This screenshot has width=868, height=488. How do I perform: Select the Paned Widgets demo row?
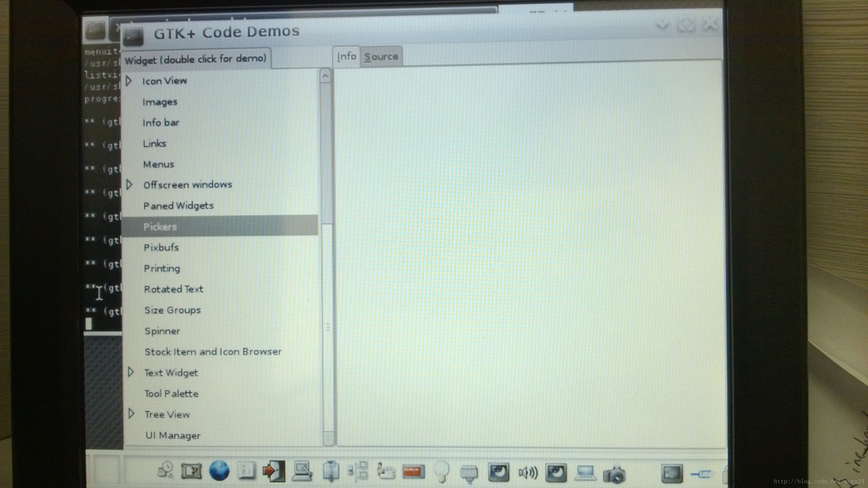220,205
